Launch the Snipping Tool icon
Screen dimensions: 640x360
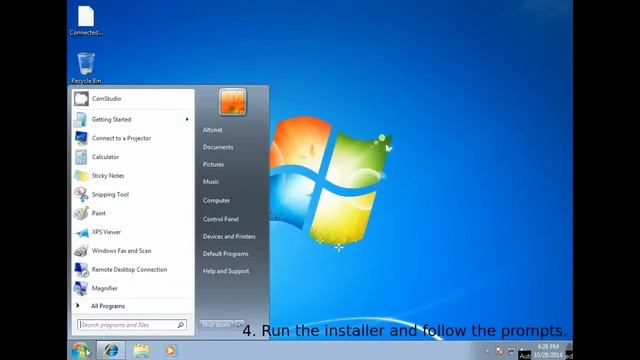pos(81,195)
